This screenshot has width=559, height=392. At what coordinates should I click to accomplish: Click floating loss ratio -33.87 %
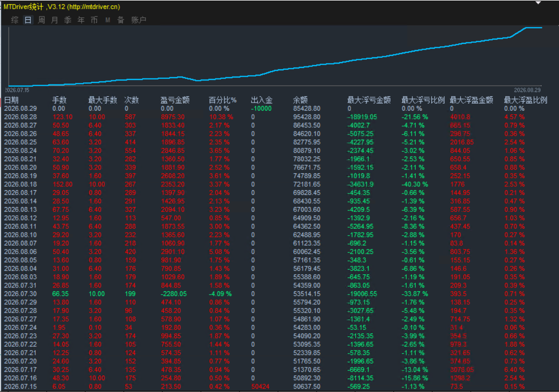point(414,294)
